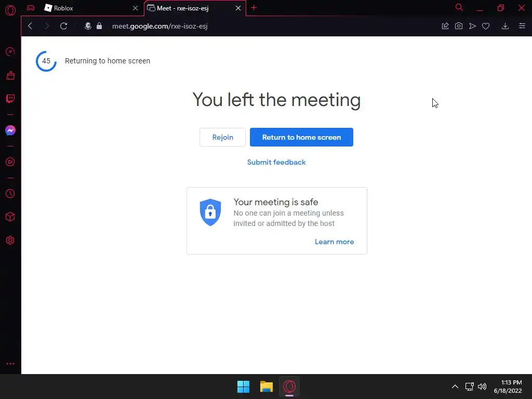Image resolution: width=532 pixels, height=399 pixels.
Task: Open Windows Start menu
Action: click(x=243, y=387)
